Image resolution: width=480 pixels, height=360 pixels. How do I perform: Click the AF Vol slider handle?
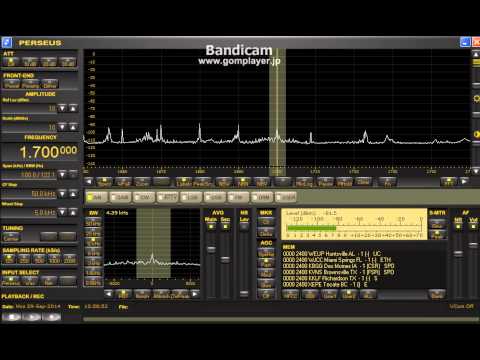click(x=473, y=244)
